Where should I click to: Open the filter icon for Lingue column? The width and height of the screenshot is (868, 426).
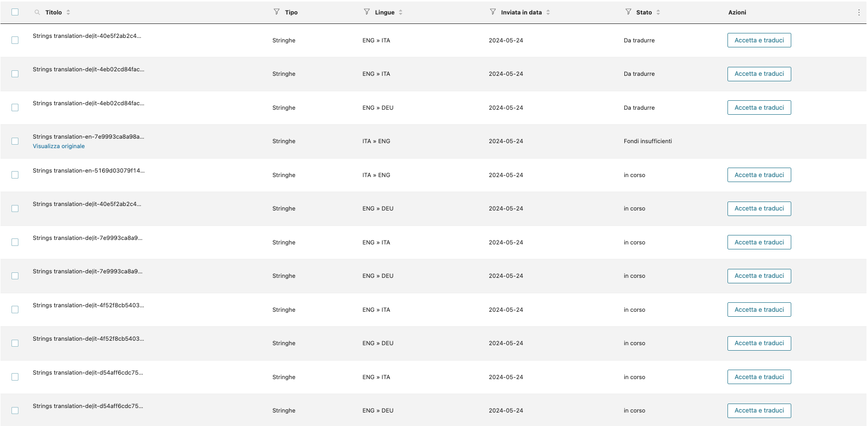coord(367,12)
